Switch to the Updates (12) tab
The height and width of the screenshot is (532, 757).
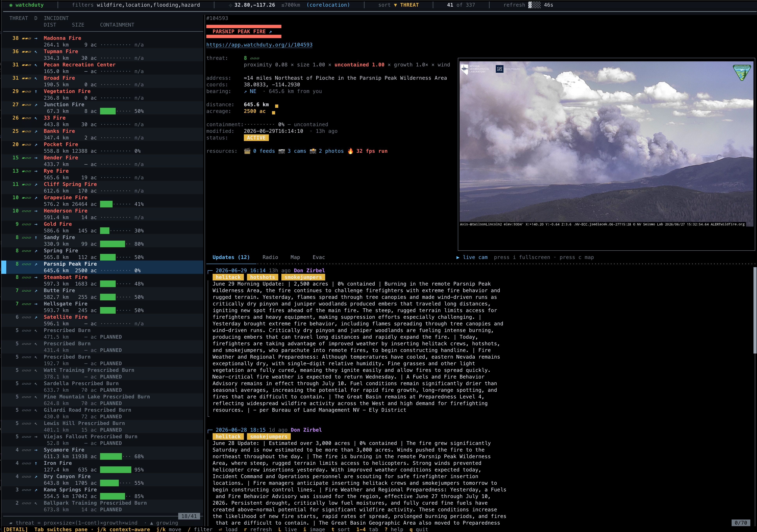click(x=231, y=257)
